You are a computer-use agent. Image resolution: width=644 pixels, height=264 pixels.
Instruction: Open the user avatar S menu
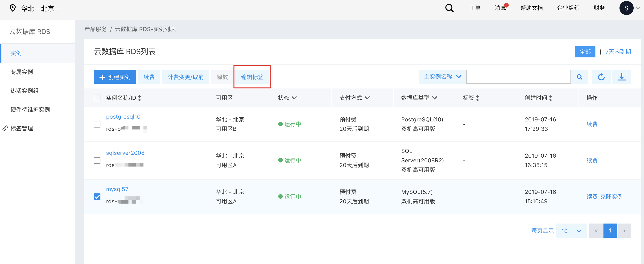coord(626,8)
